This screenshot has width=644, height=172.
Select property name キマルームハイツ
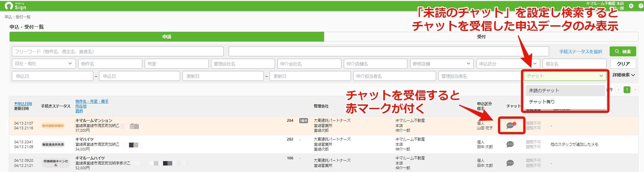[90, 158]
